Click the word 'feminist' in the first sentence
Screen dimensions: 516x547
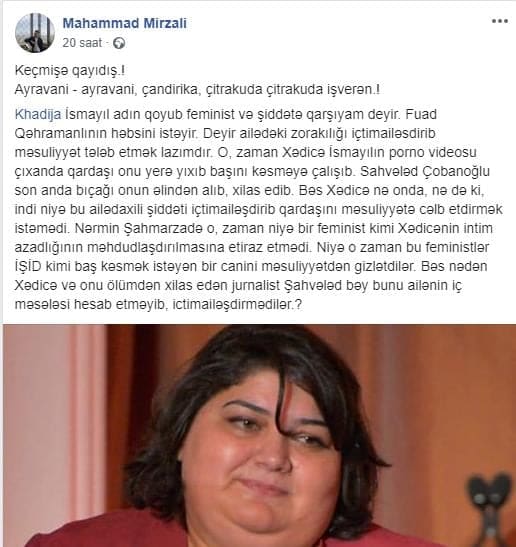(210, 114)
